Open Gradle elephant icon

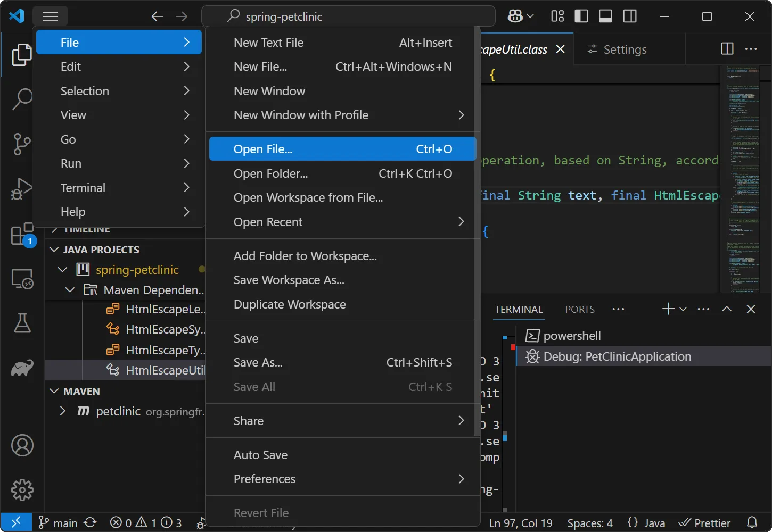(22, 368)
